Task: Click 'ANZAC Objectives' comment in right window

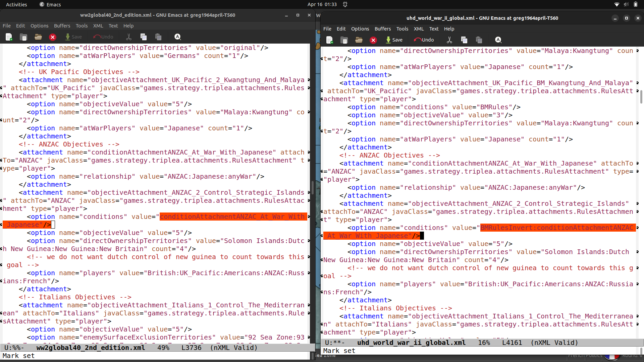Action: pos(390,155)
